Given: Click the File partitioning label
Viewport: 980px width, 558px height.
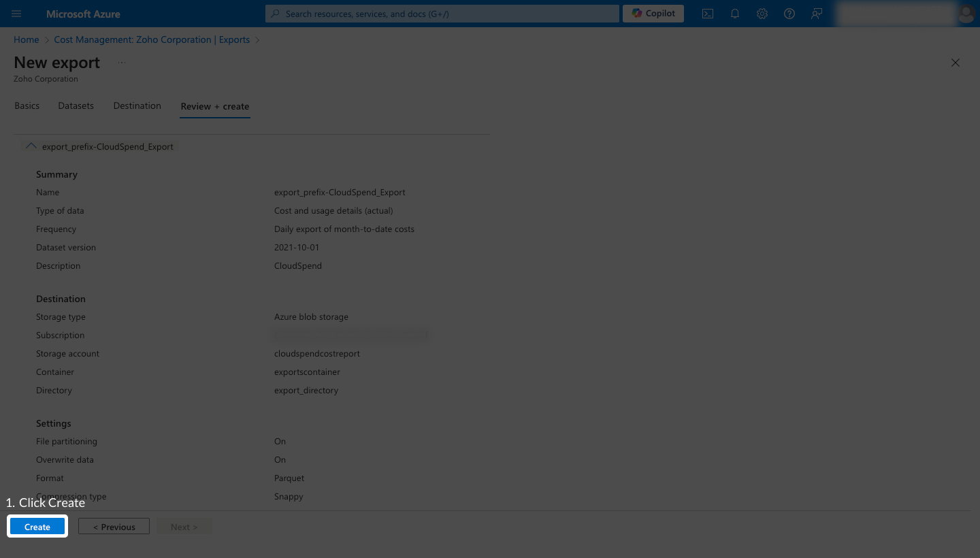Looking at the screenshot, I should click(67, 442).
